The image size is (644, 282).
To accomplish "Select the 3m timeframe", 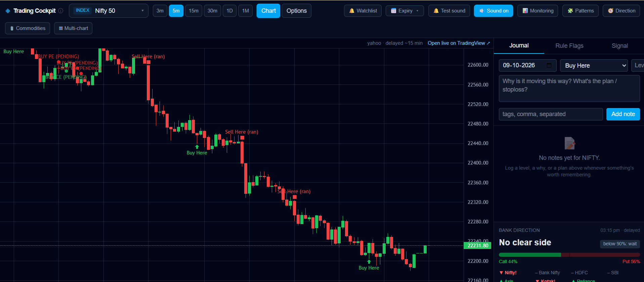I will pos(160,11).
